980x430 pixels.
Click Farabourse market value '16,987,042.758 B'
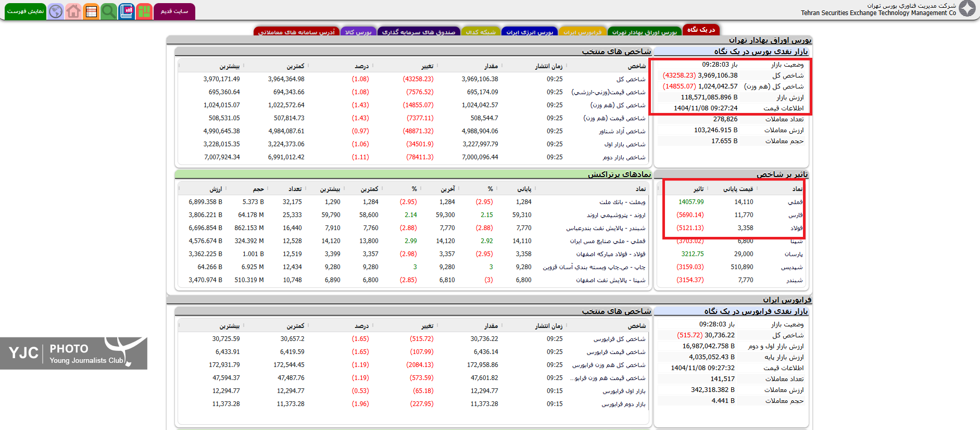pyautogui.click(x=709, y=346)
